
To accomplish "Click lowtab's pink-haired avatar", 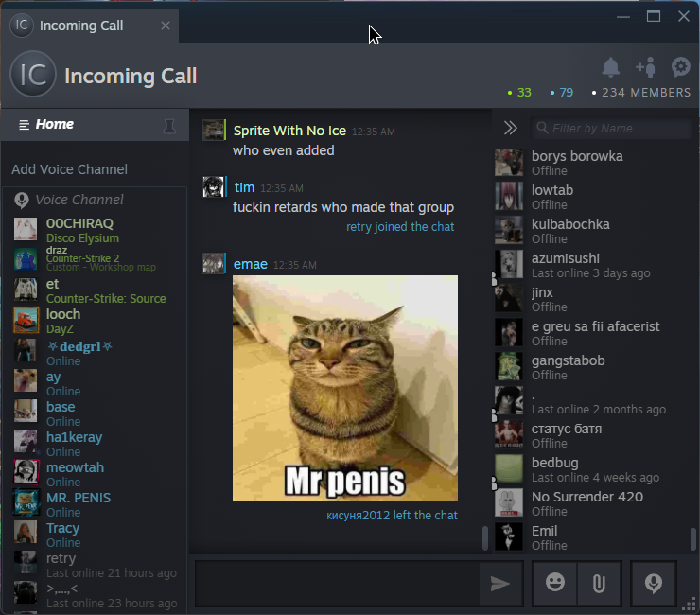I will coord(509,196).
